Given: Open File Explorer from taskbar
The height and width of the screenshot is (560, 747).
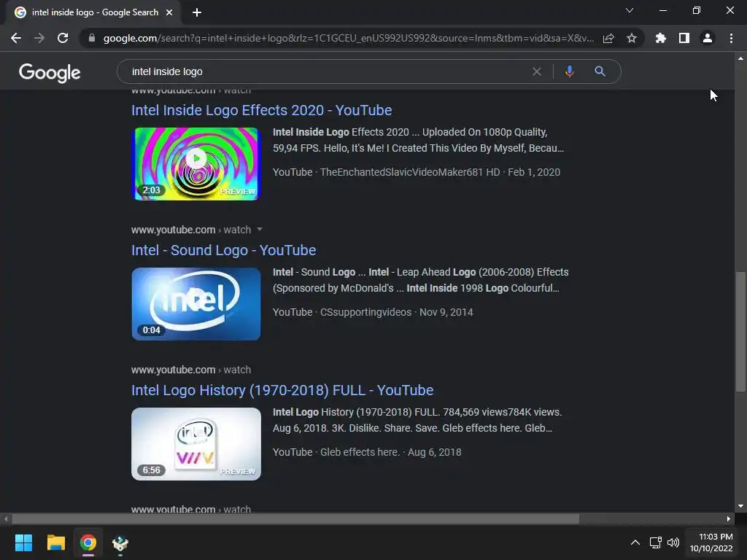Looking at the screenshot, I should point(55,542).
